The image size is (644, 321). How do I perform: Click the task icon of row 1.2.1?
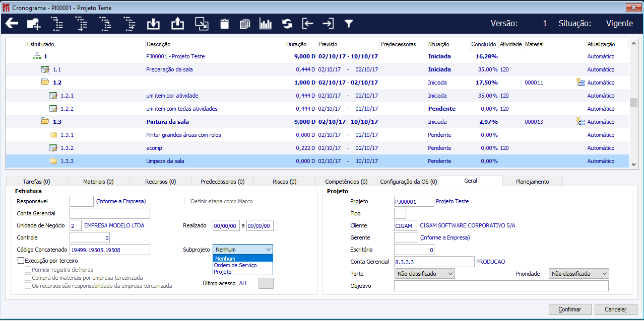point(53,96)
